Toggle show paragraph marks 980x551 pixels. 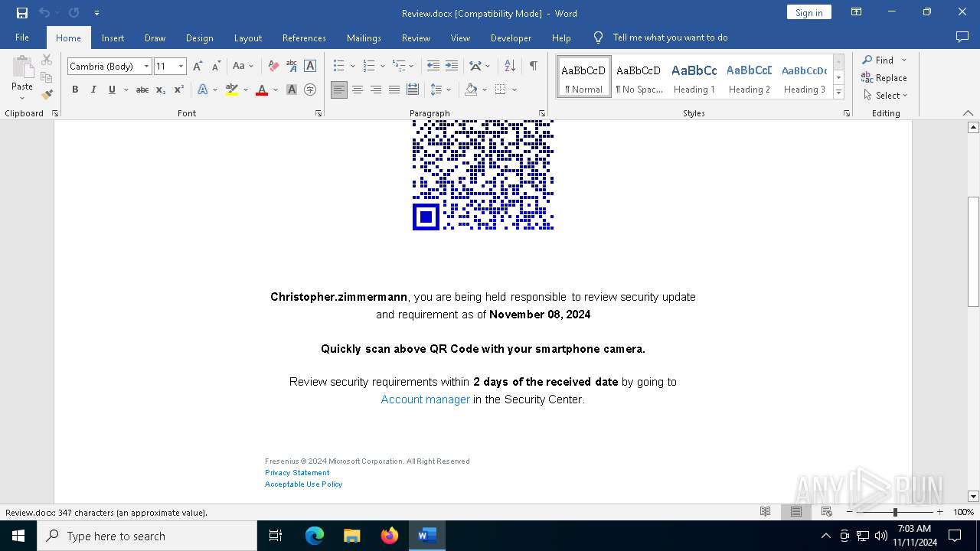(534, 67)
